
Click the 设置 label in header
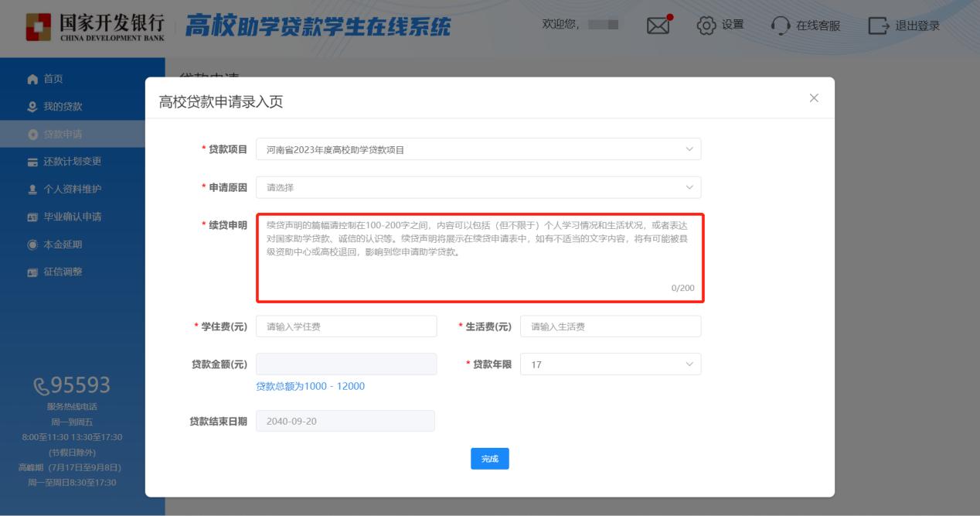click(733, 25)
